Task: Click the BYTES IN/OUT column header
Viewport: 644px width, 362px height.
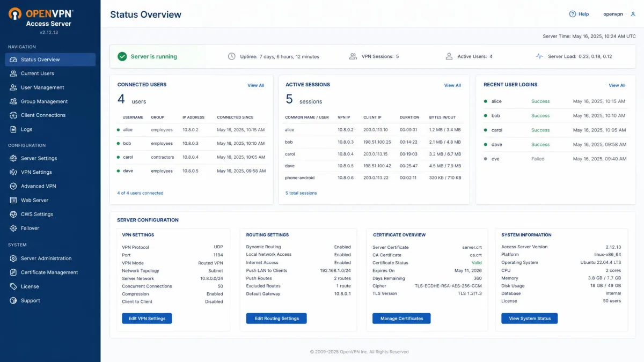Action: pos(442,117)
